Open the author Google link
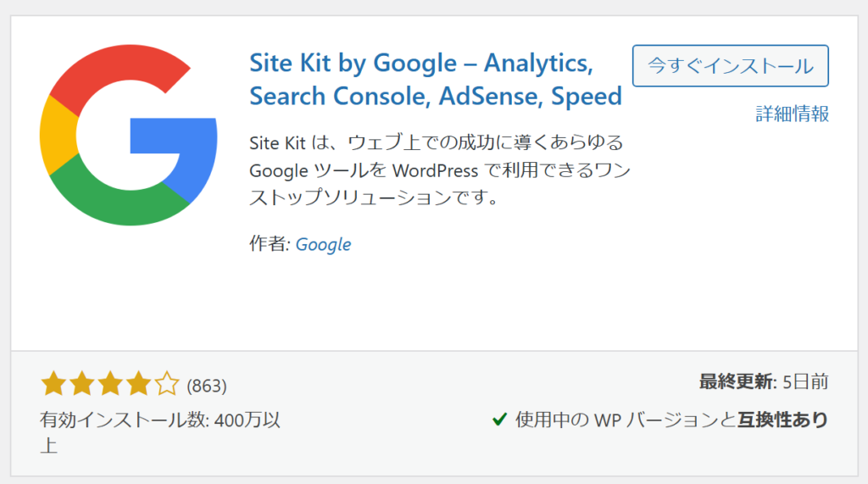The width and height of the screenshot is (868, 484). (x=323, y=244)
